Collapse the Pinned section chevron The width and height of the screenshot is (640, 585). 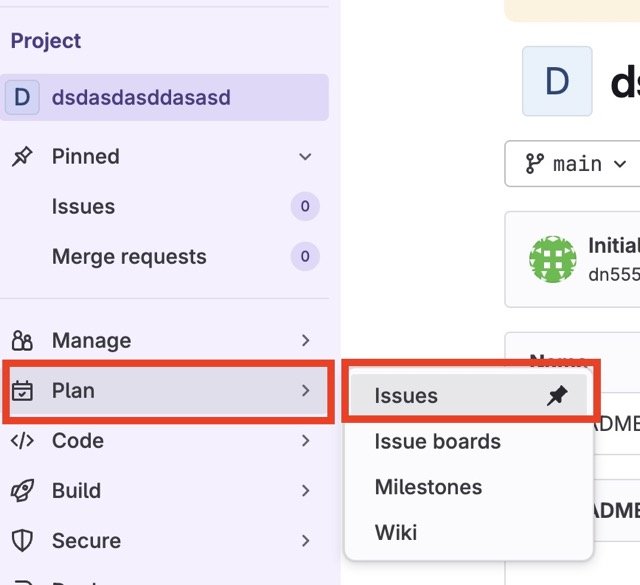click(305, 157)
